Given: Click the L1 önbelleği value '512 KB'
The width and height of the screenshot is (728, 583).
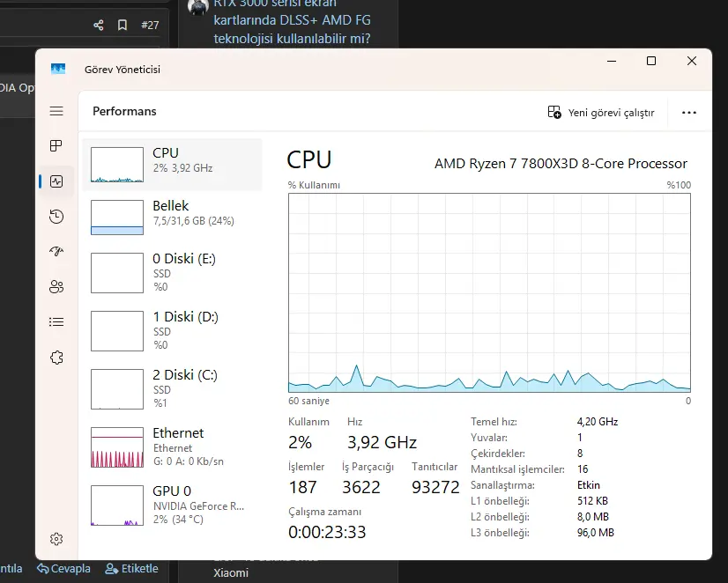Looking at the screenshot, I should click(x=592, y=501).
